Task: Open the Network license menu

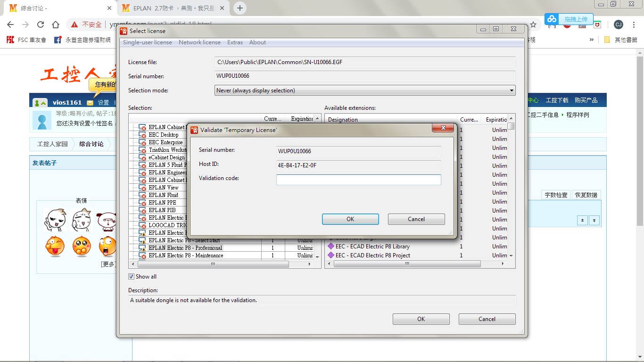Action: pos(199,42)
